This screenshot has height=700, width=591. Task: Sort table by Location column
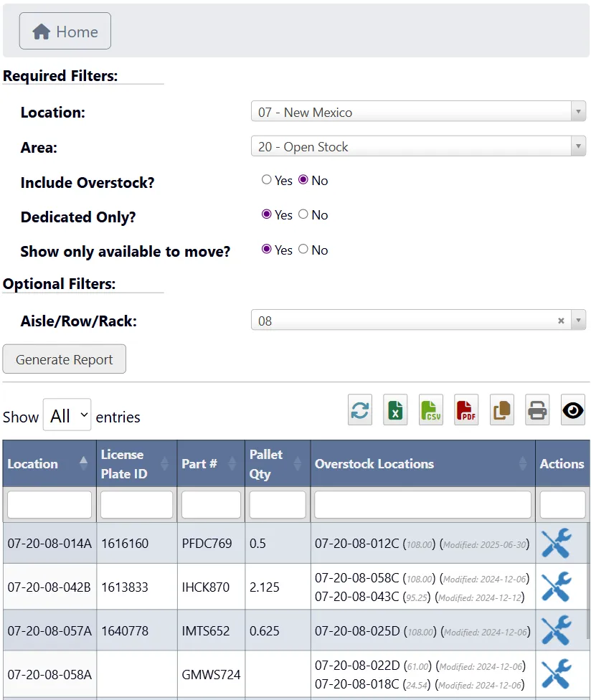(49, 463)
